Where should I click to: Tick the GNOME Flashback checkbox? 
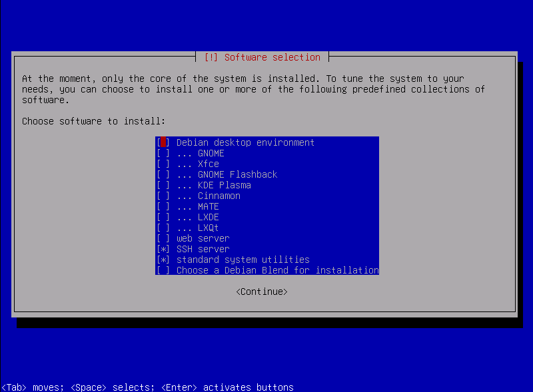coord(163,174)
